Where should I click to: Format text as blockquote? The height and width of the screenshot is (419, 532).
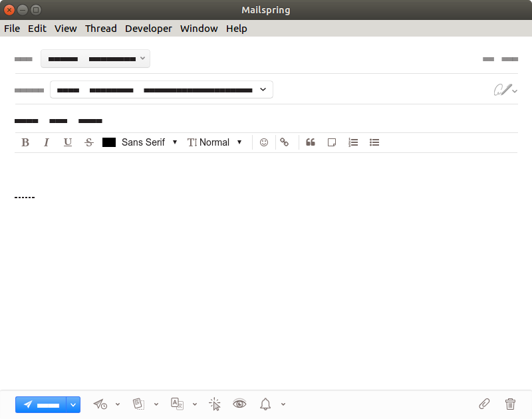click(x=310, y=142)
